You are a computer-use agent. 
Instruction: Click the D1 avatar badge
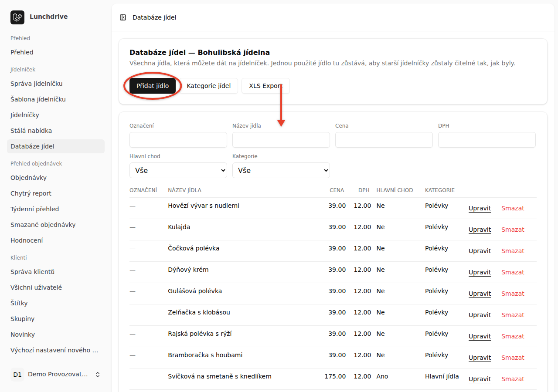click(17, 375)
